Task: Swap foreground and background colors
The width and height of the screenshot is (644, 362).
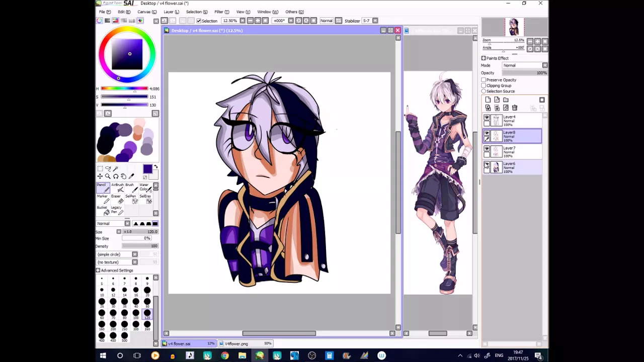Action: (x=155, y=166)
